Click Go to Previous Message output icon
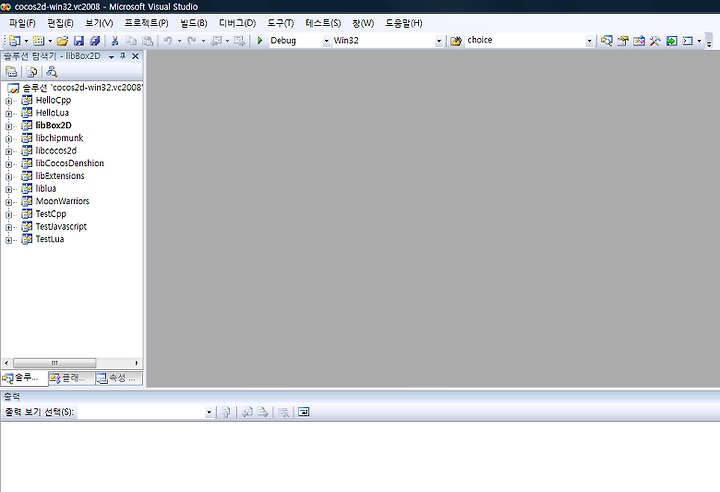The height and width of the screenshot is (492, 720). pyautogui.click(x=247, y=412)
